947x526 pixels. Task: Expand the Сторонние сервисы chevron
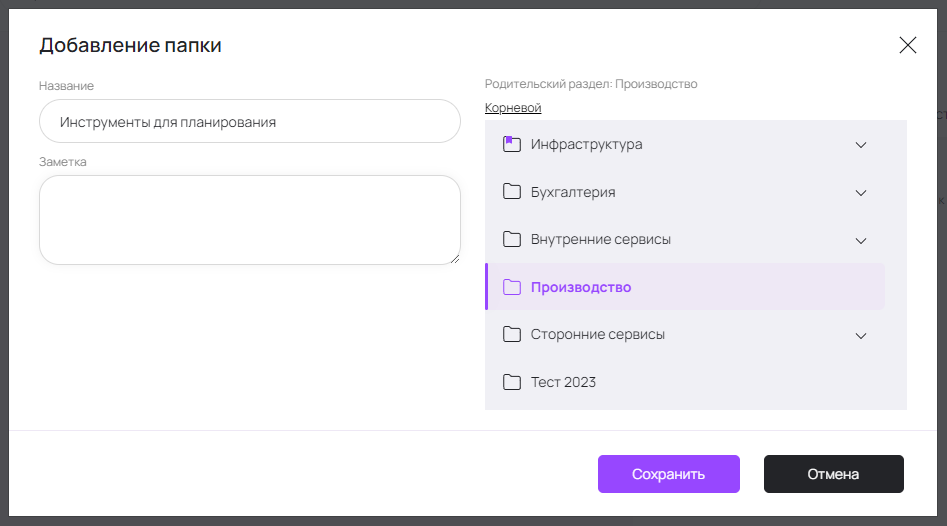coord(861,335)
